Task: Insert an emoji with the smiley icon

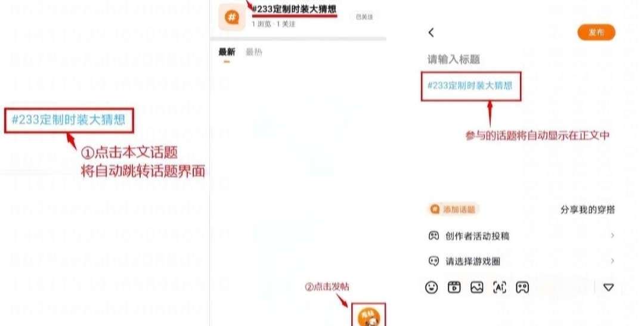Action: [x=431, y=287]
